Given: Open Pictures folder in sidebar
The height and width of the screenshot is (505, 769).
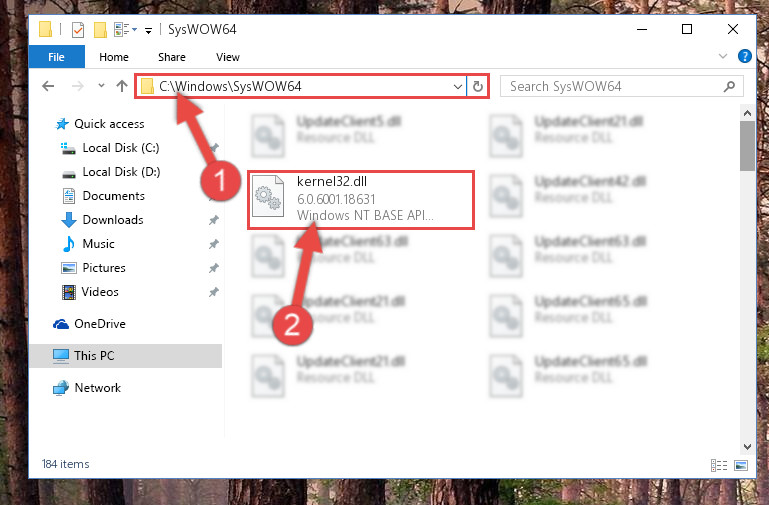Looking at the screenshot, I should coord(104,268).
